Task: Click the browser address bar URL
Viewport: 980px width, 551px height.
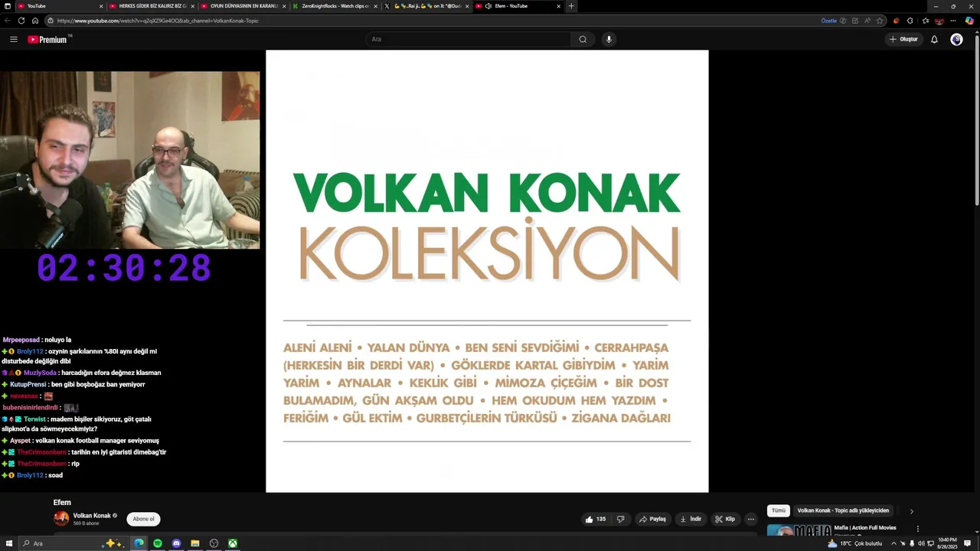Action: [x=158, y=21]
